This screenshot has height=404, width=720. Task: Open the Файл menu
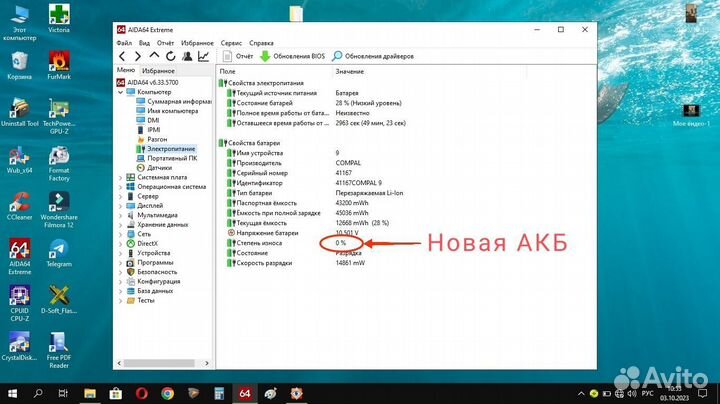124,43
